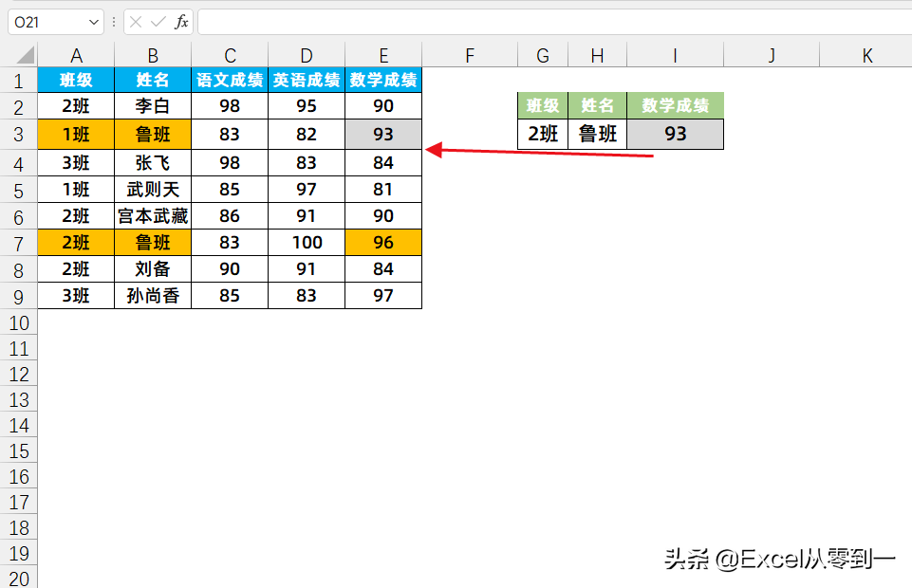The height and width of the screenshot is (588, 912).
Task: Click the vertical dots handle near Name Box
Action: [x=113, y=21]
